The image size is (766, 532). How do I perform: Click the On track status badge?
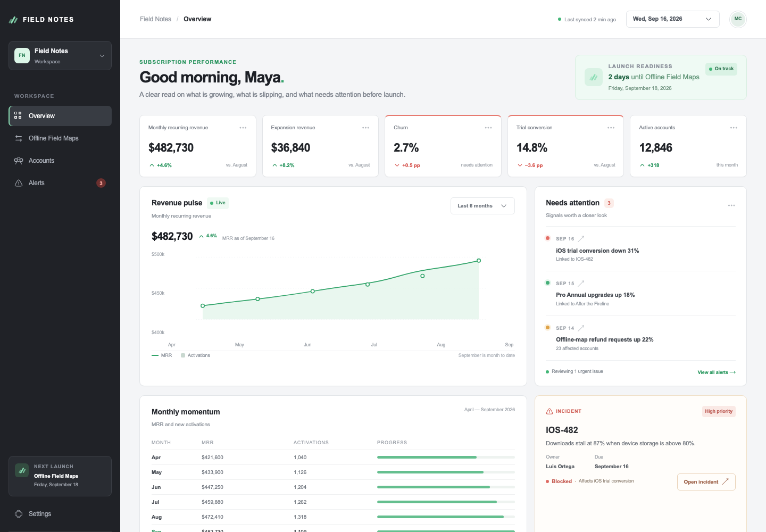721,69
